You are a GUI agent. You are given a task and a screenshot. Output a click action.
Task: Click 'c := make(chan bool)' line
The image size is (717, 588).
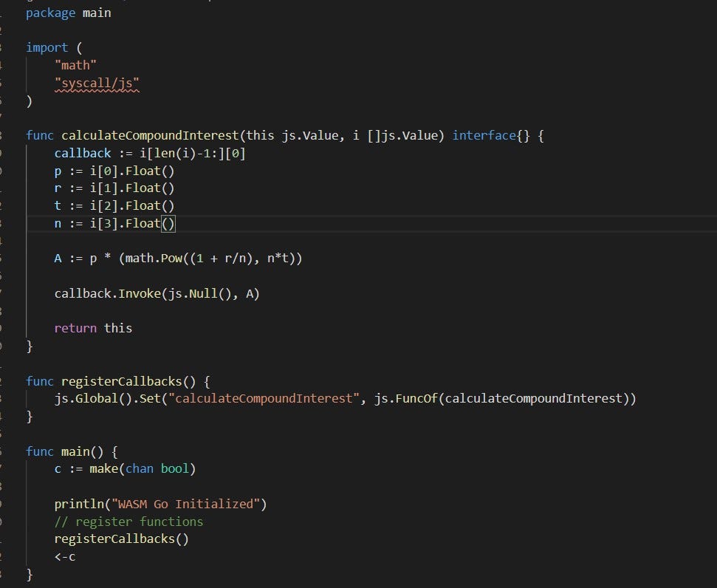pos(125,469)
